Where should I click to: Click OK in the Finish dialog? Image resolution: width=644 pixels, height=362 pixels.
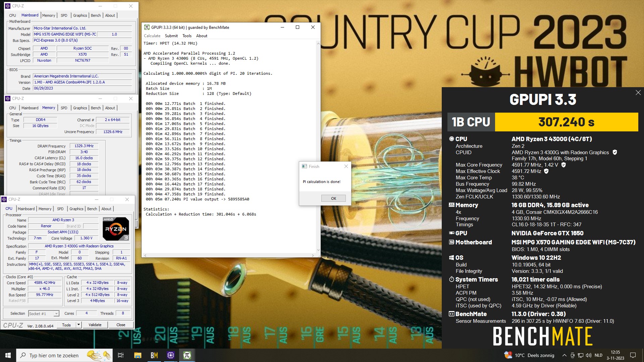[x=333, y=198]
